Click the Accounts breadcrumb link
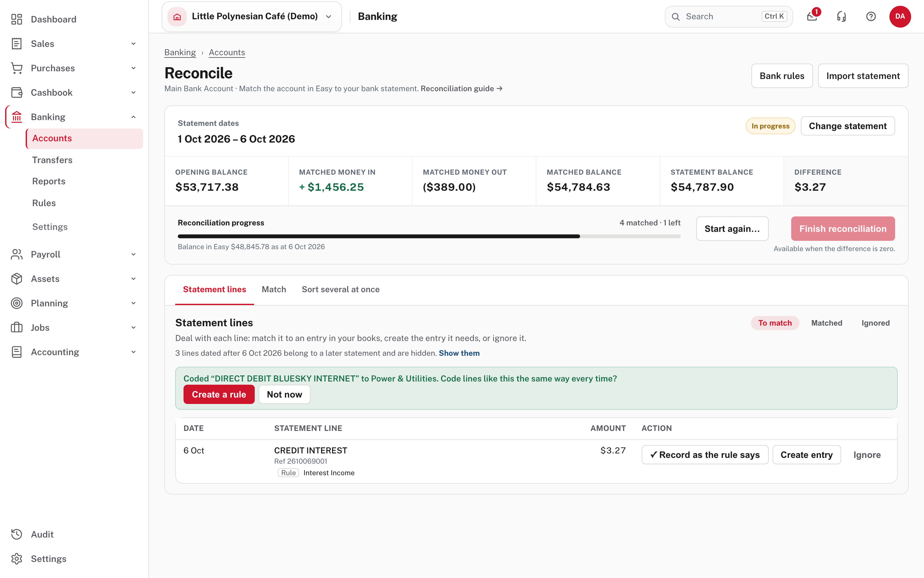Viewport: 924px width, 578px height. coord(227,52)
